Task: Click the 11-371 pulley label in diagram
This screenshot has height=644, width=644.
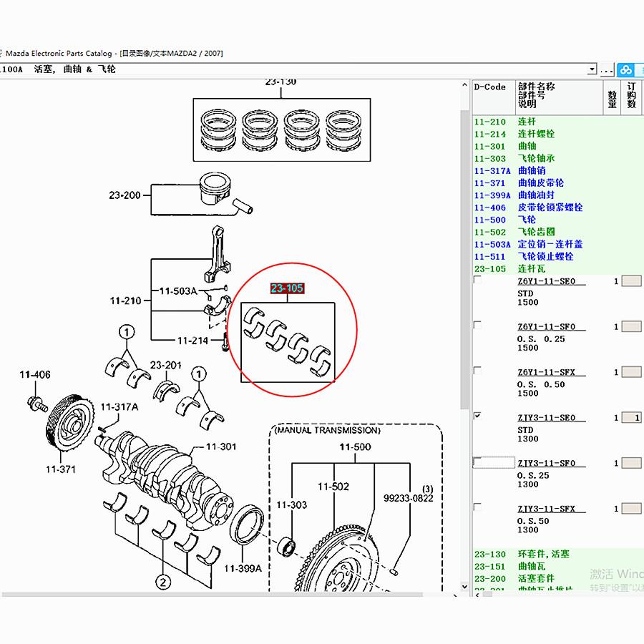Action: tap(61, 469)
